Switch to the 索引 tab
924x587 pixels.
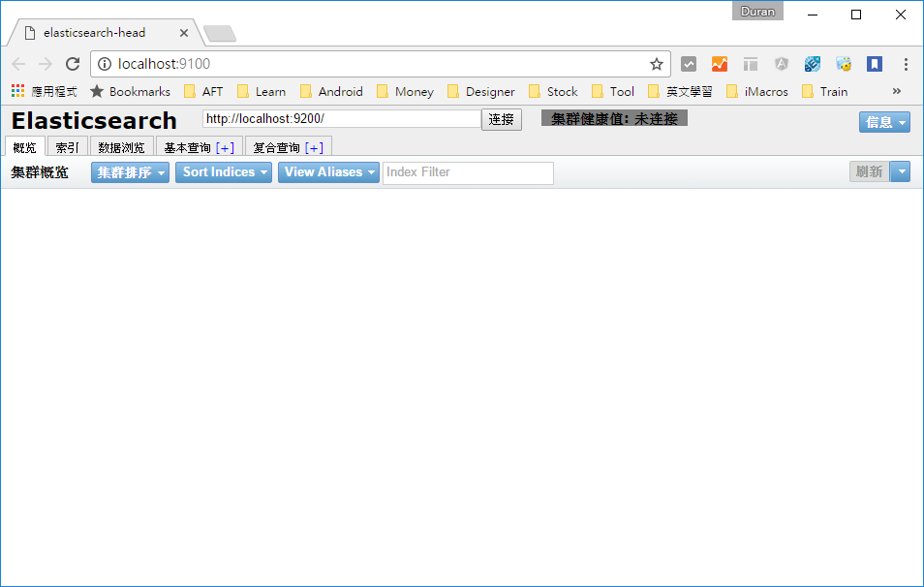(x=67, y=146)
